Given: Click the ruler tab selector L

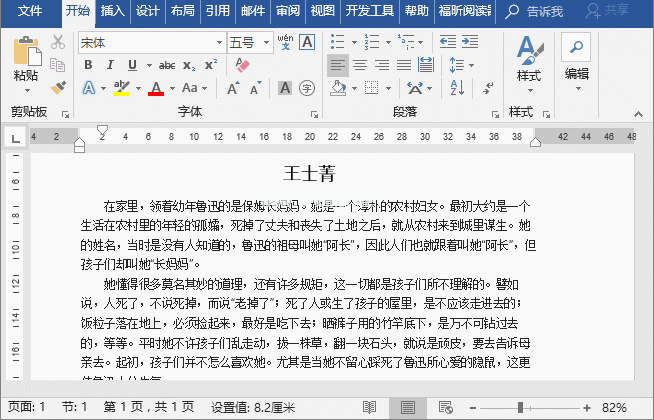Looking at the screenshot, I should 15,137.
